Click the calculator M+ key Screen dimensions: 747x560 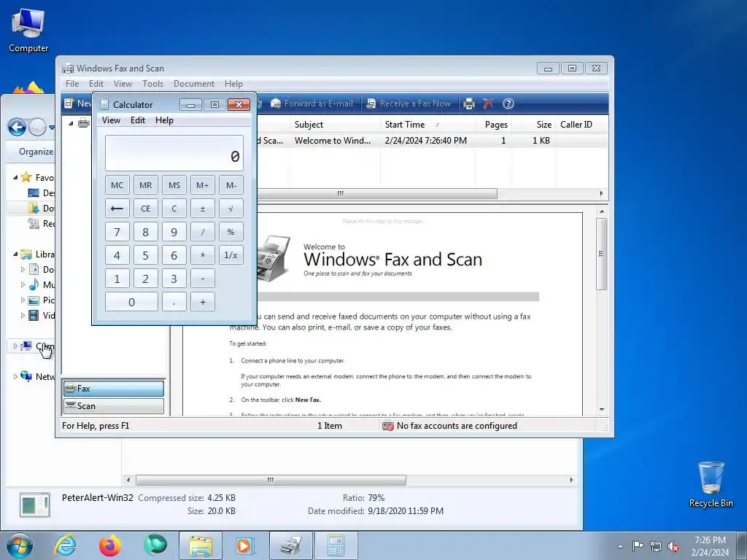[x=203, y=185]
